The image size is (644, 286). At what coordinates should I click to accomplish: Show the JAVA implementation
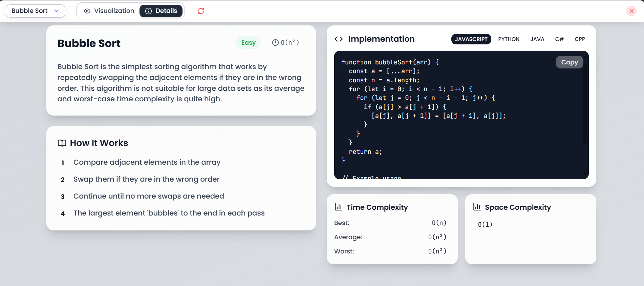coord(537,39)
